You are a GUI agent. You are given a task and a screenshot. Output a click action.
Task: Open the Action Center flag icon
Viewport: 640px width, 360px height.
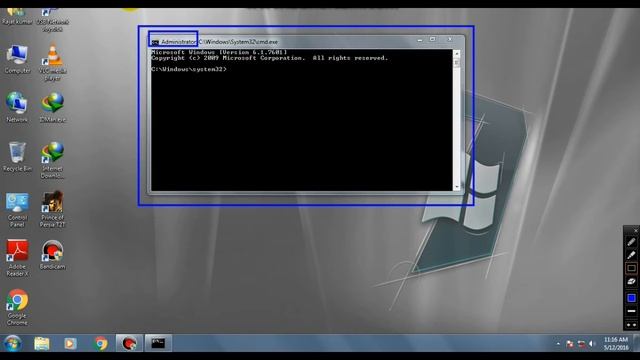[570, 344]
